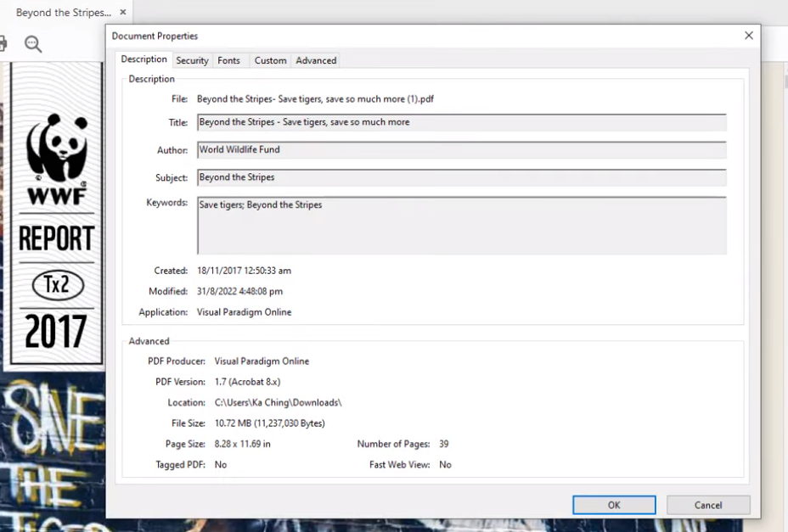Click the magnifier zoom icon in toolbar

point(33,44)
